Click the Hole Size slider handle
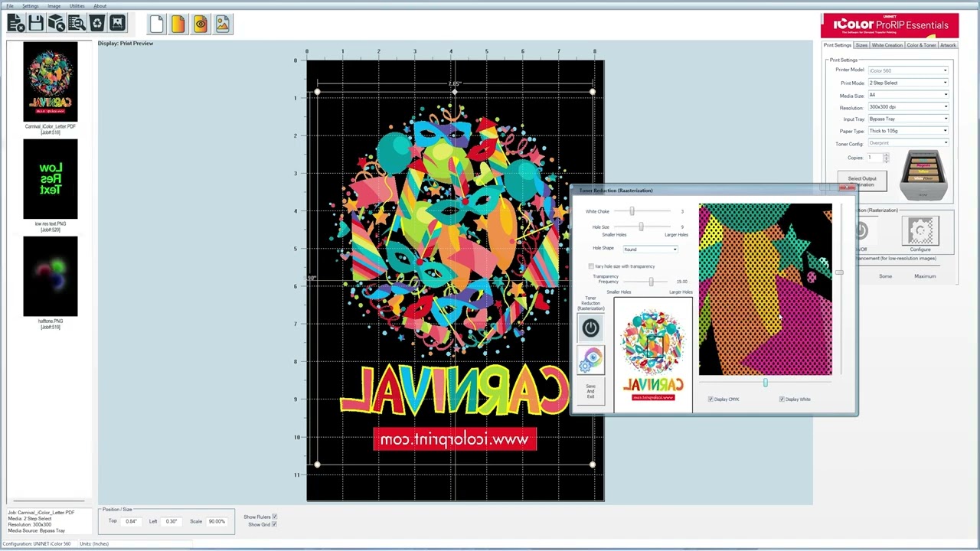The height and width of the screenshot is (551, 980). point(642,227)
